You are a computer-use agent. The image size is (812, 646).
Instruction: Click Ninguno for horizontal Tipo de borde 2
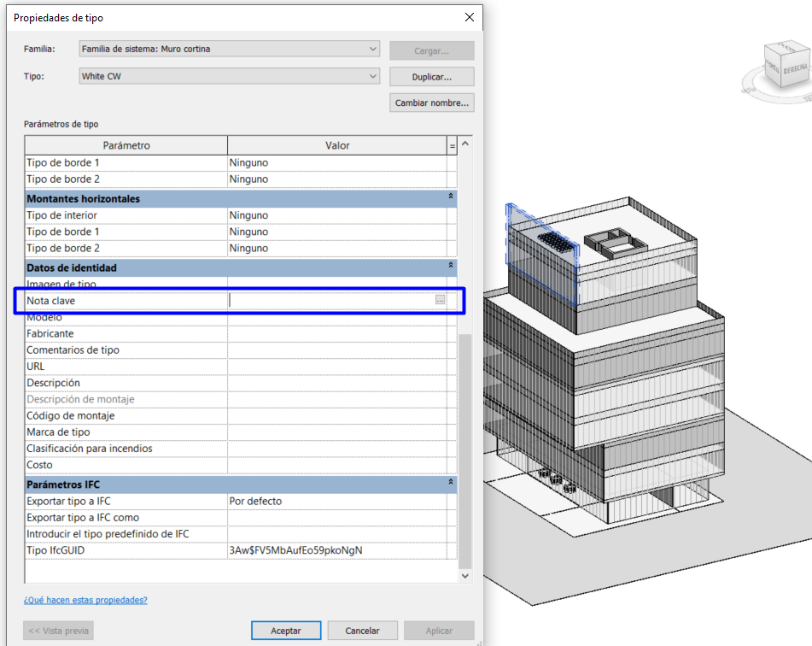pyautogui.click(x=337, y=249)
